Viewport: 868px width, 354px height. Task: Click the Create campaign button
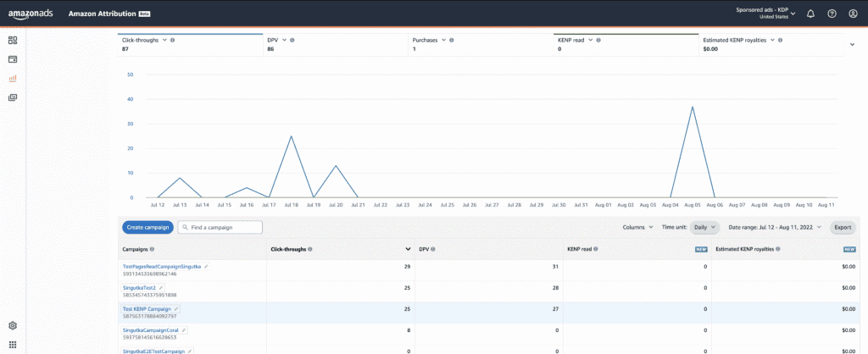tap(147, 227)
